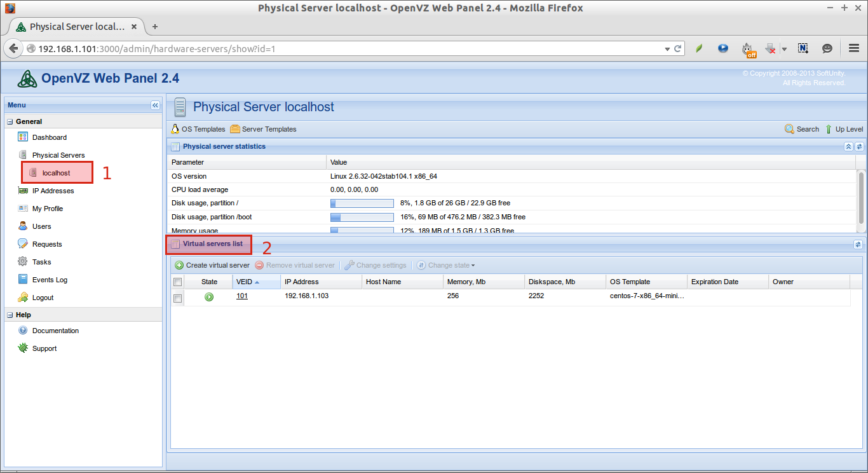The width and height of the screenshot is (868, 473).
Task: Sort by Host Name column
Action: point(403,282)
